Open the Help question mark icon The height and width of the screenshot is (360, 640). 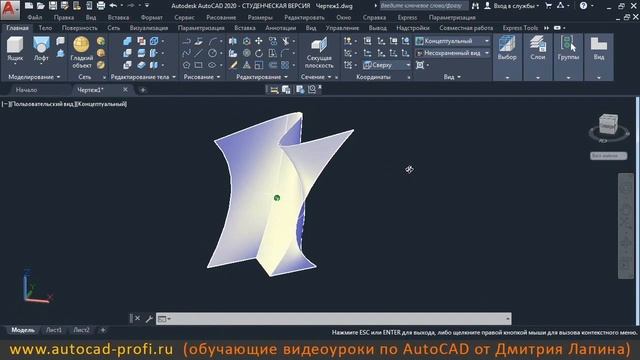pyautogui.click(x=583, y=6)
